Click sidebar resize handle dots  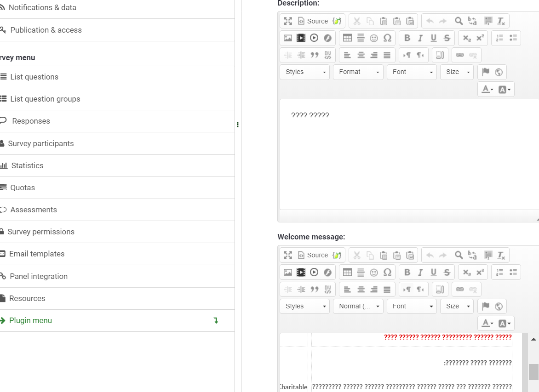click(237, 125)
